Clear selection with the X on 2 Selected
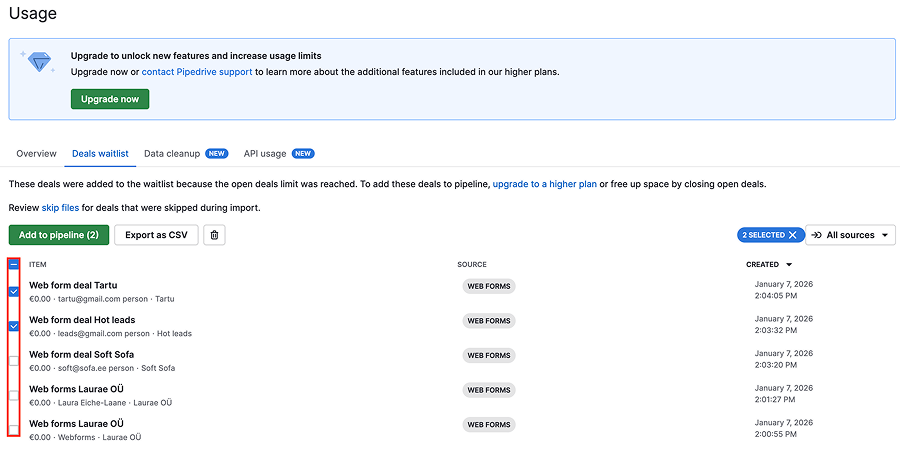Viewport: 900px width, 458px height. tap(793, 235)
